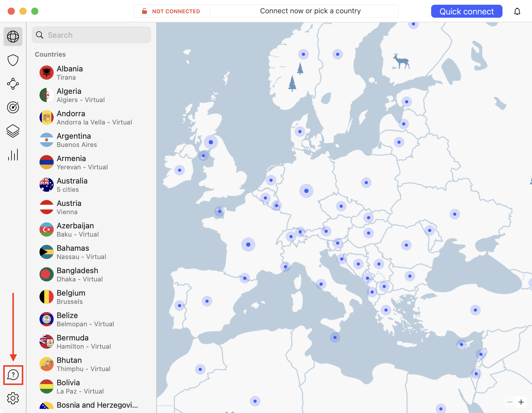Choose Belgium Brussels from the list

tap(71, 297)
